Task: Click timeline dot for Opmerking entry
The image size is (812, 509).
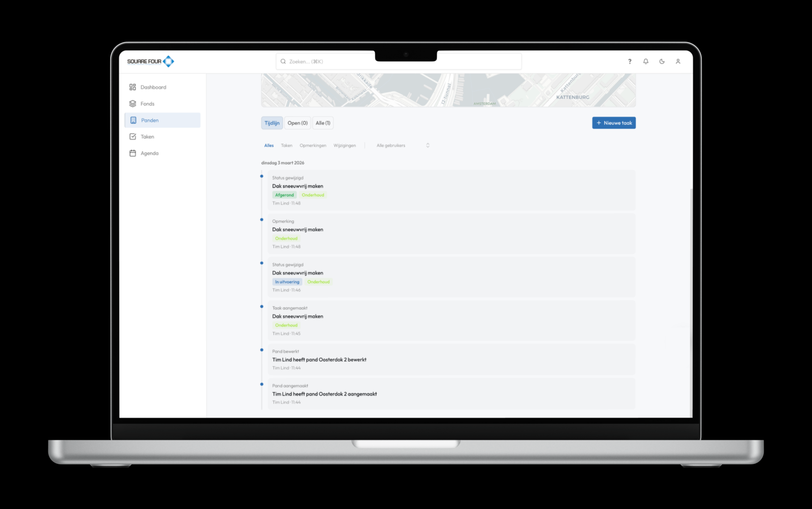Action: coord(262,220)
